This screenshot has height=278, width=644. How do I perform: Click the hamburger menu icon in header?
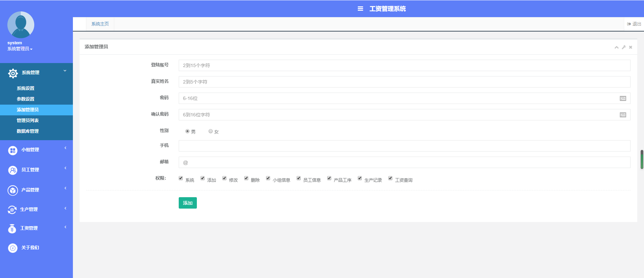click(x=360, y=9)
